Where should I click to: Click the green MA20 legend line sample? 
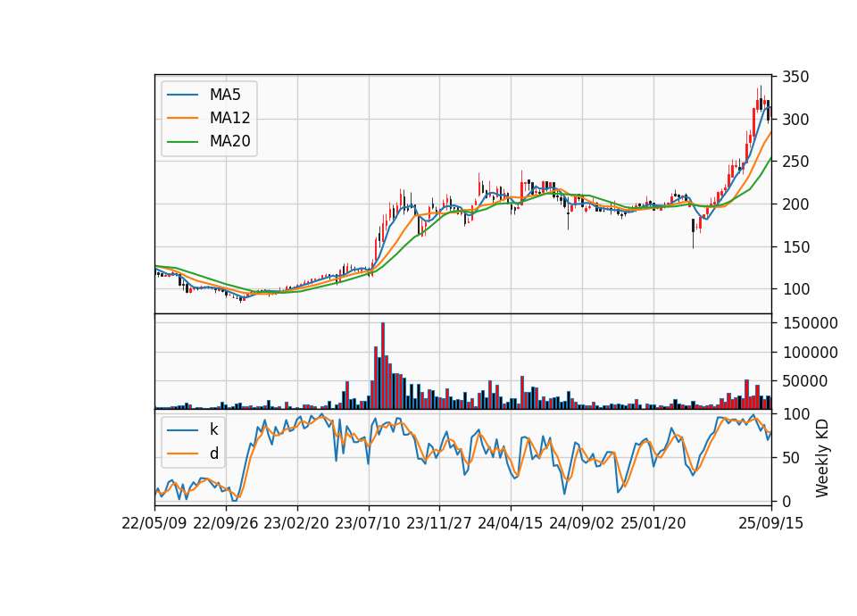tap(182, 142)
